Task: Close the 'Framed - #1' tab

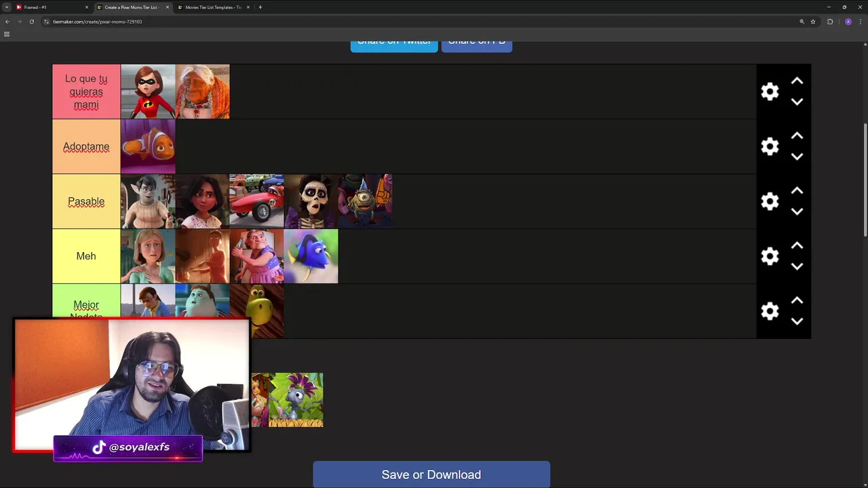Action: (87, 7)
